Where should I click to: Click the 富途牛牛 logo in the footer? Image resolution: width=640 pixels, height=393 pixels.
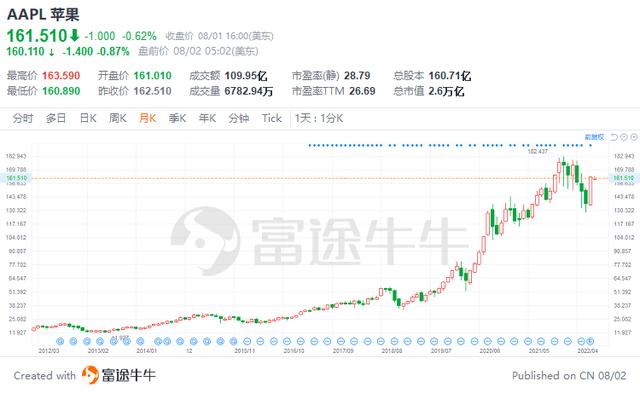pyautogui.click(x=119, y=375)
